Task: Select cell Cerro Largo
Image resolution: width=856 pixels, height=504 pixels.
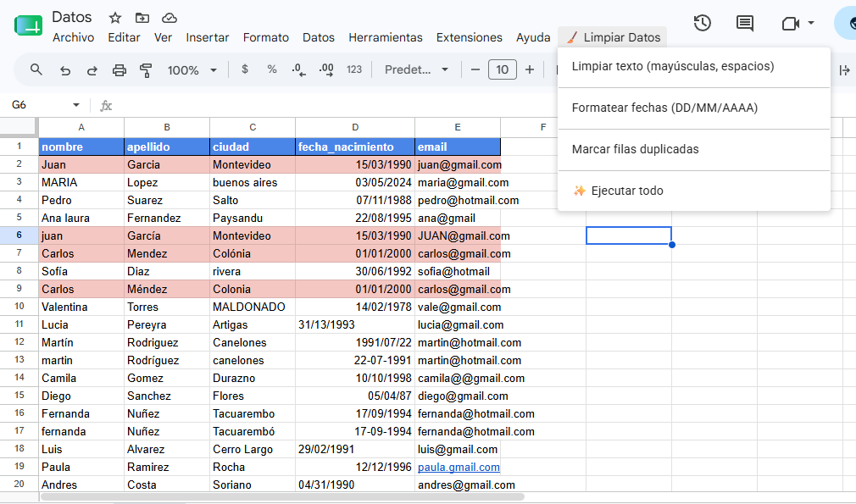Action: tap(253, 449)
